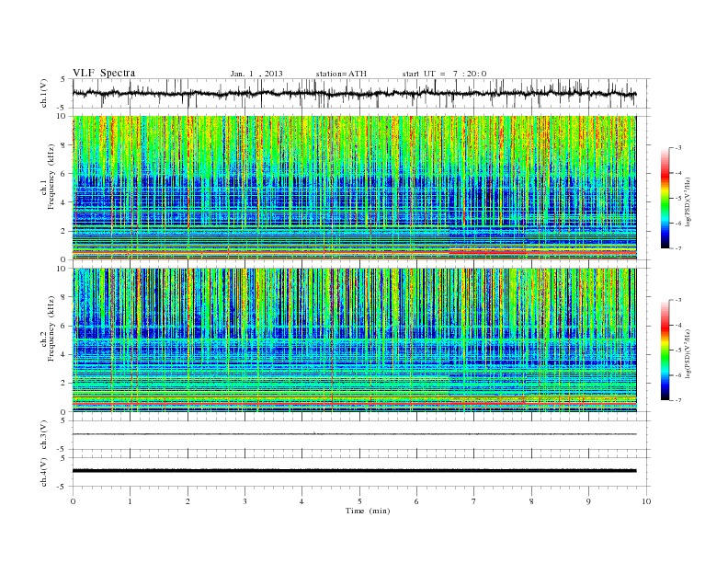Screen dimensions: 728x563
Task: Select the ch.2 color bar "log(PSD)(V²/Hz)" label
Action: coord(688,353)
